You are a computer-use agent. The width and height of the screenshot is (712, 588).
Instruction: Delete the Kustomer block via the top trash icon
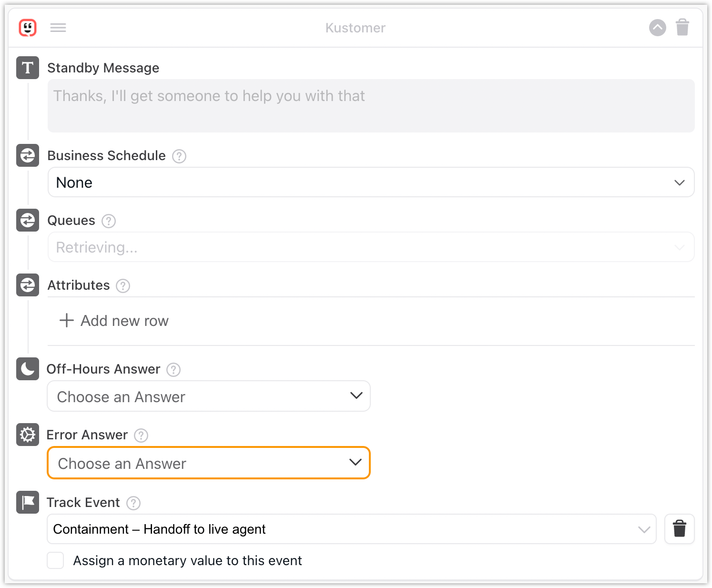682,28
